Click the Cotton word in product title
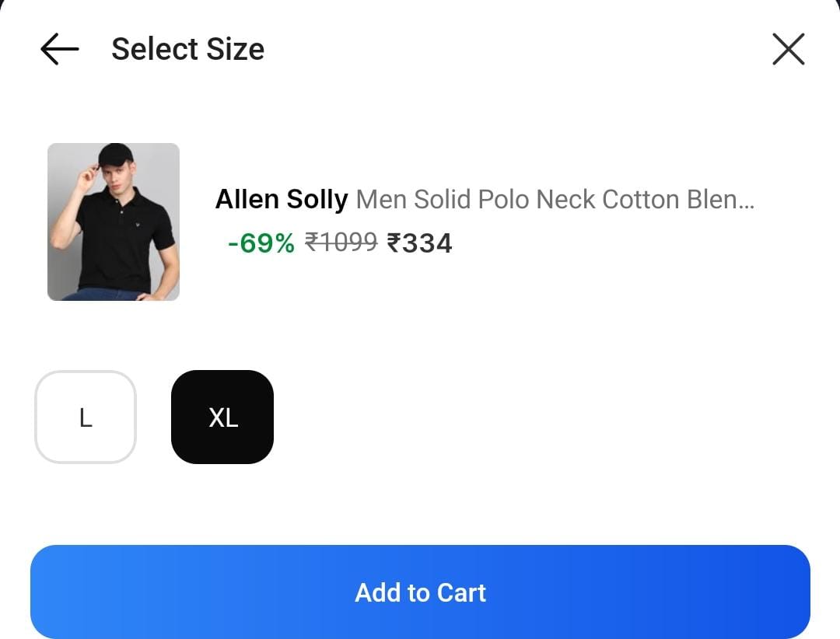The height and width of the screenshot is (639, 840). click(x=641, y=200)
